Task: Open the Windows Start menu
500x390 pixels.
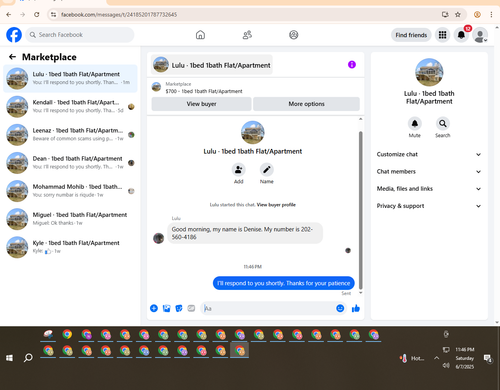Action: [x=9, y=358]
